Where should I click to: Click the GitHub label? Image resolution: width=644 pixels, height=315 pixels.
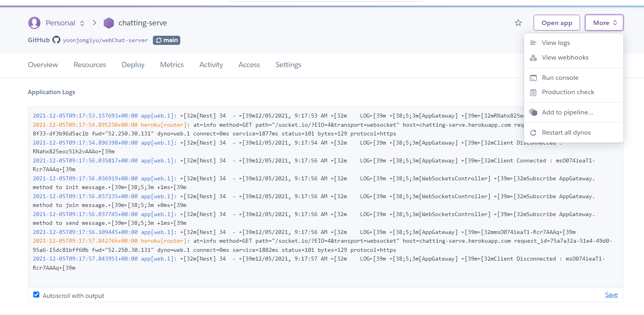(39, 40)
